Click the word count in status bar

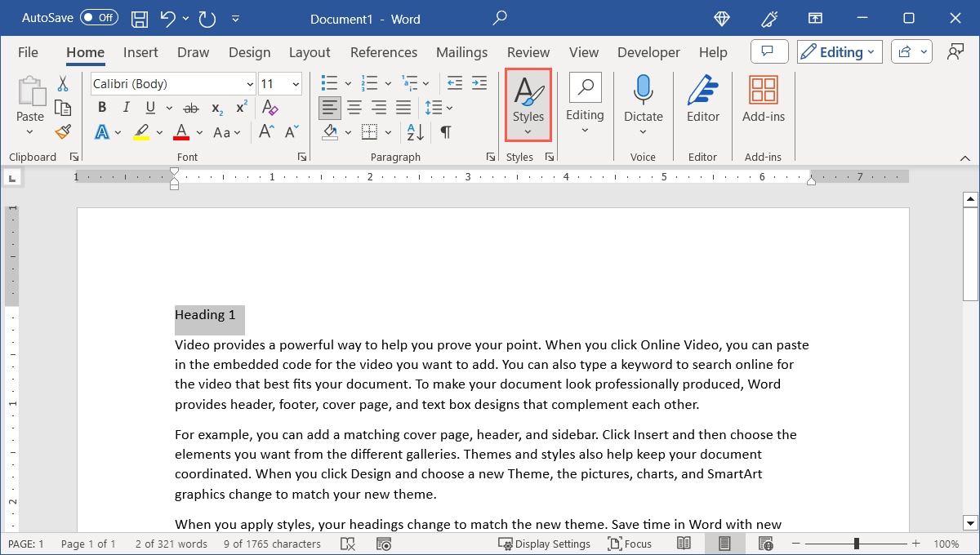pos(170,543)
